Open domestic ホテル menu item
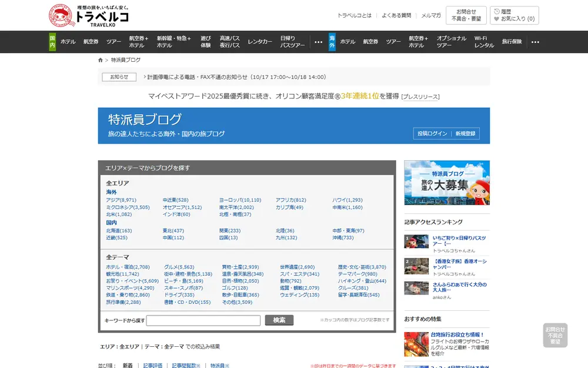This screenshot has height=368, width=588. click(68, 42)
